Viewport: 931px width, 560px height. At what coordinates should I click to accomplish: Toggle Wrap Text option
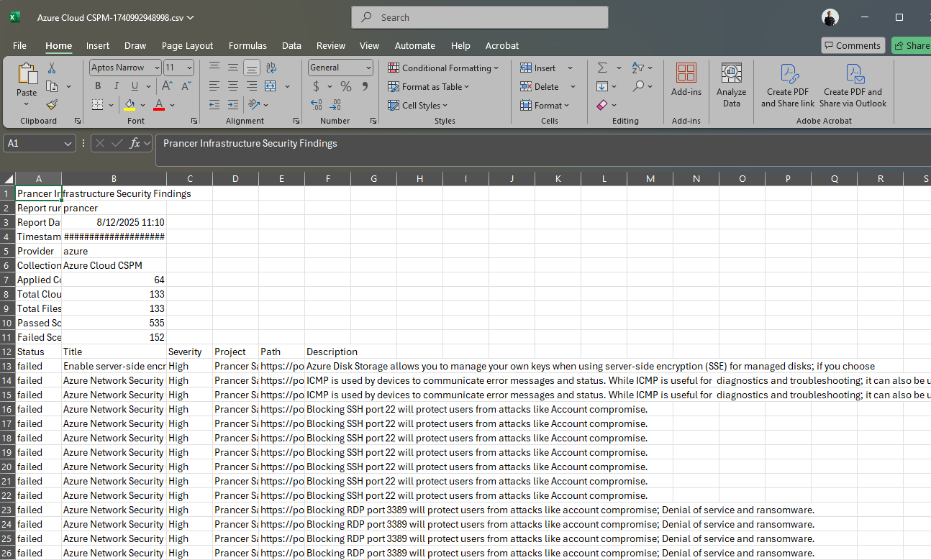(x=271, y=68)
